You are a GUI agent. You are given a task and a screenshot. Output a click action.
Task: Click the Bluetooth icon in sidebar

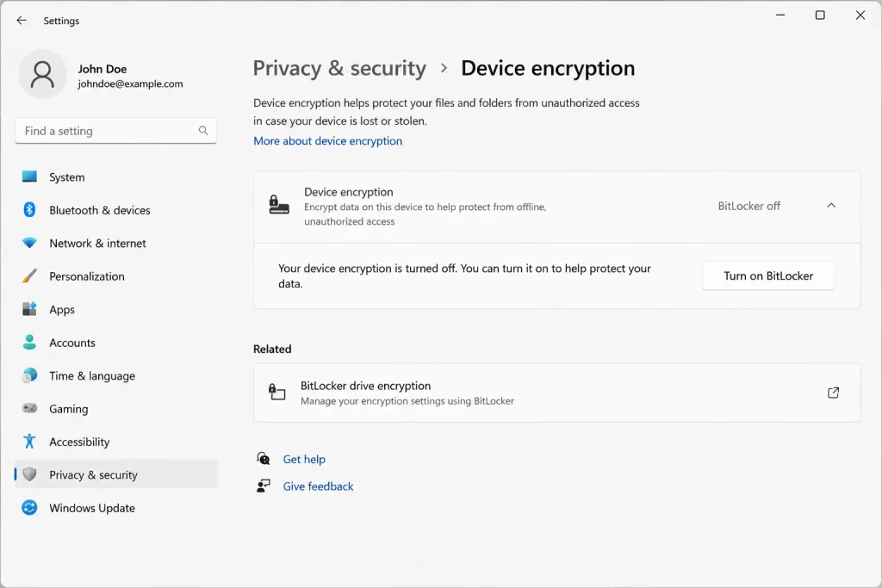[x=29, y=210]
